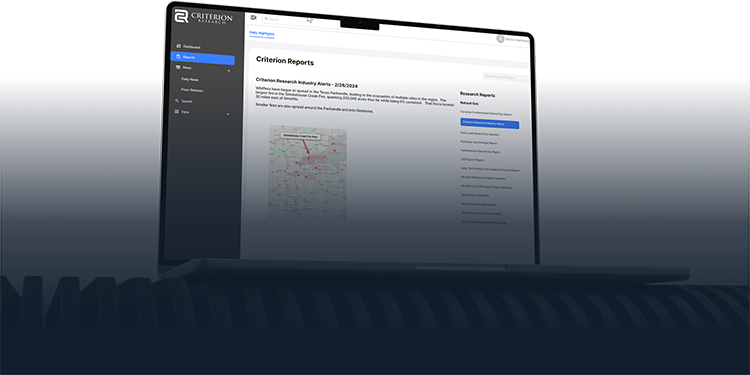Image resolution: width=750 pixels, height=375 pixels.
Task: Switch to the Daily Highlights tab
Action: (x=262, y=33)
